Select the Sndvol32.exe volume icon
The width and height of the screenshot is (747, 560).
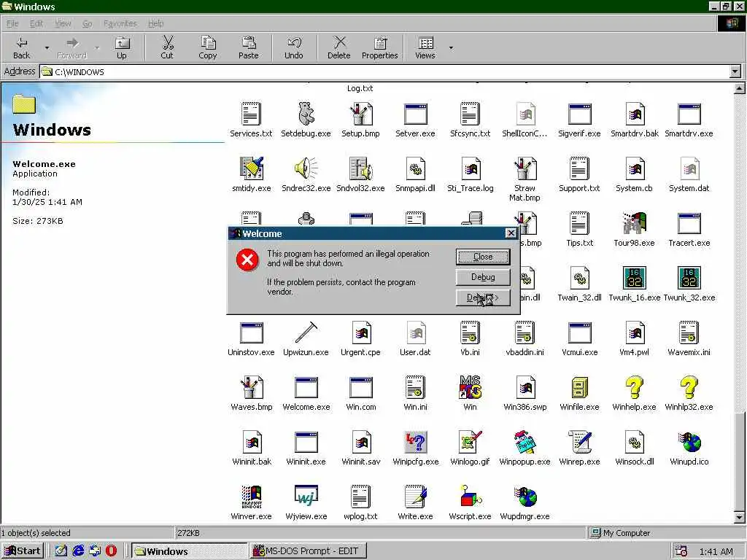point(360,168)
